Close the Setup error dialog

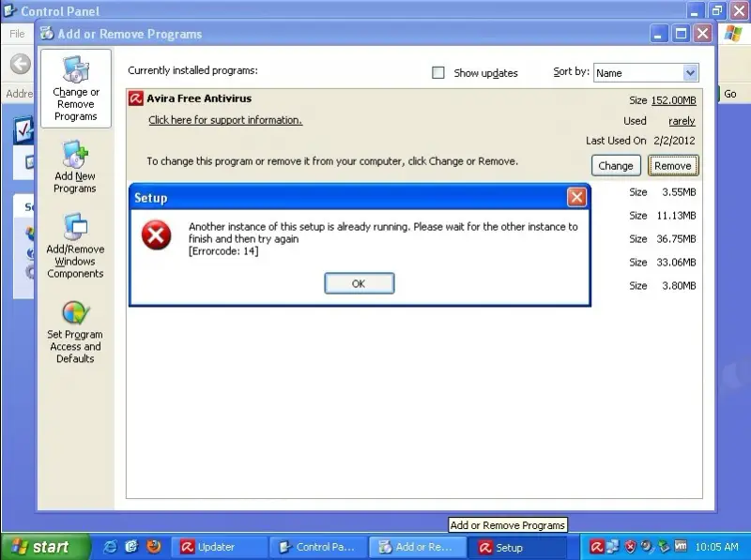coord(576,197)
